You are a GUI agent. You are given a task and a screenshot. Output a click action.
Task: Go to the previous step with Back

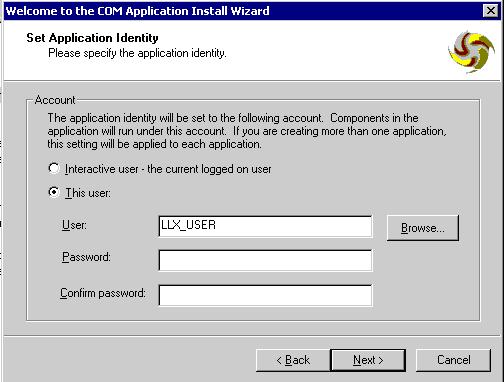coord(293,360)
